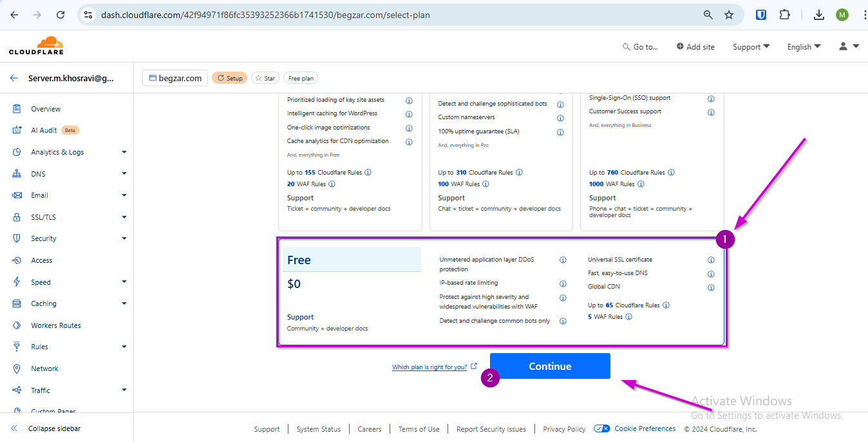Screen dimensions: 868x442
Task: Click info icon beside Custom nameservers
Action: [560, 118]
